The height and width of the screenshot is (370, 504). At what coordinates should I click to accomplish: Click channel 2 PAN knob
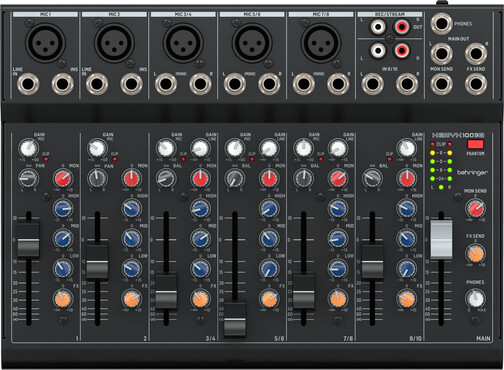[x=97, y=179]
